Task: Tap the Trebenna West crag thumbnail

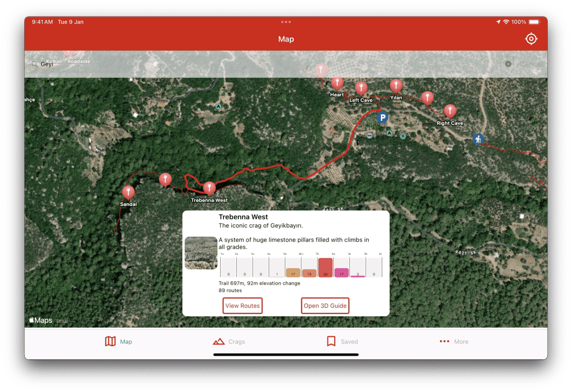Action: 201,253
